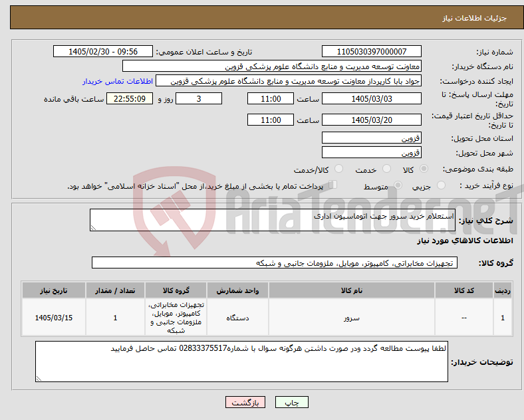The height and width of the screenshot is (420, 524).
Task: Click the goods group cell in table row
Action: (x=176, y=318)
